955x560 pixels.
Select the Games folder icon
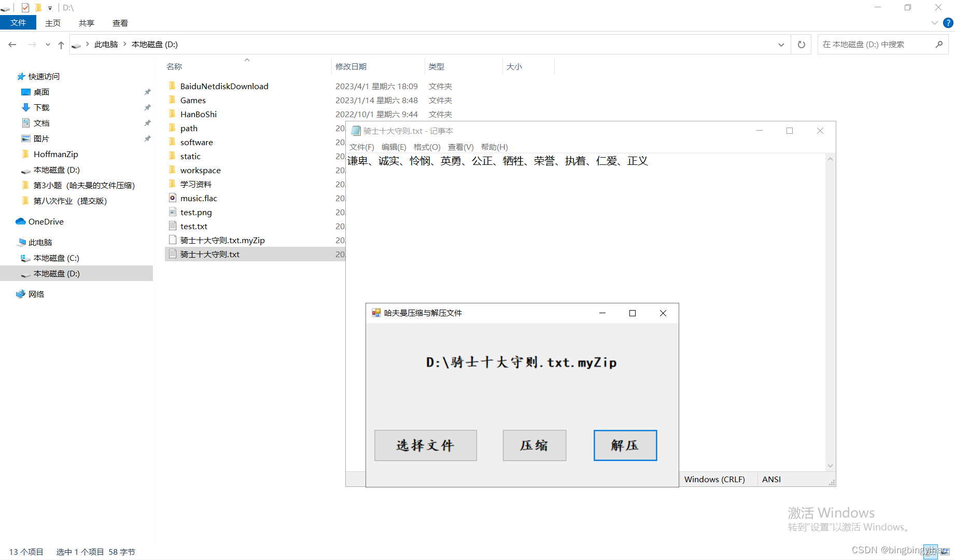click(x=173, y=100)
